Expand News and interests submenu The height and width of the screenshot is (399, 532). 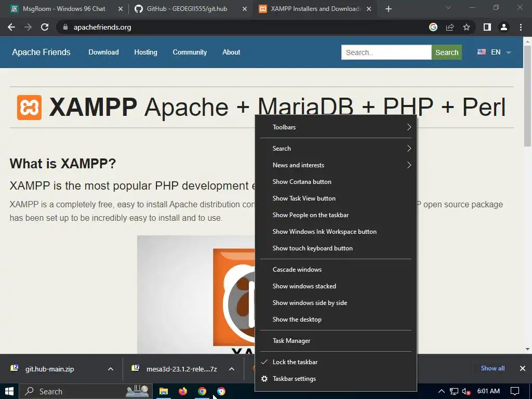click(336, 165)
